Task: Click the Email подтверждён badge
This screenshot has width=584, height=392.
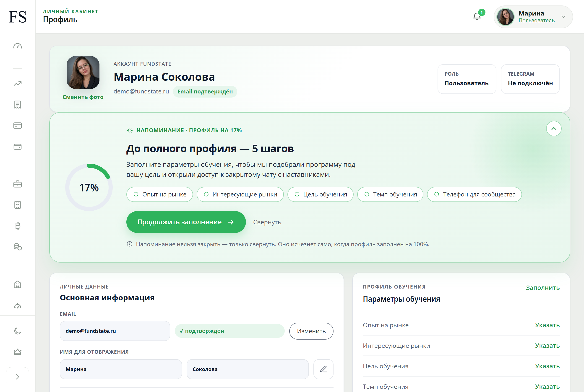Action: point(205,91)
